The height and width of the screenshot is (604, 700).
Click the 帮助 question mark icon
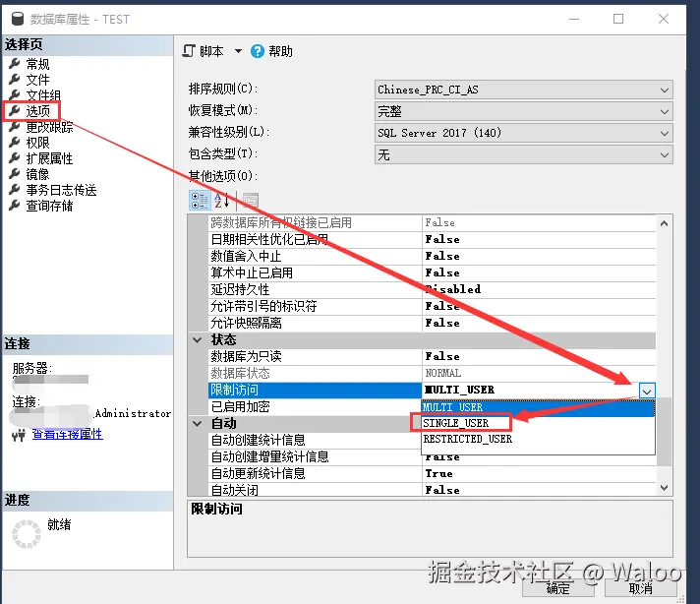[258, 51]
